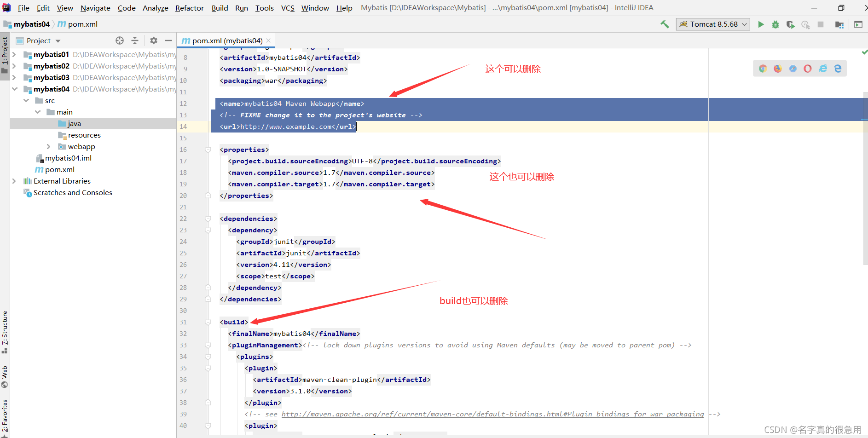Expand the mybatis03 module node
This screenshot has height=438, width=868.
[14, 77]
